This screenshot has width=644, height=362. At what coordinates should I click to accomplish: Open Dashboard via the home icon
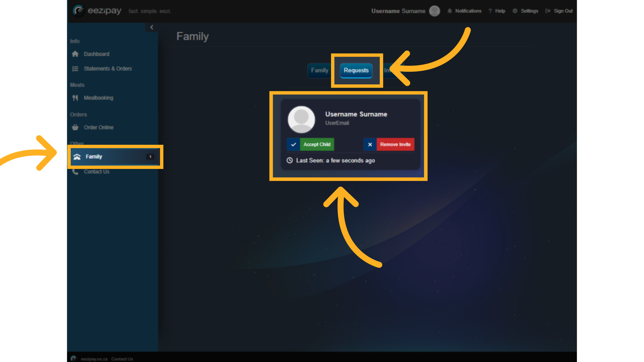[x=75, y=54]
